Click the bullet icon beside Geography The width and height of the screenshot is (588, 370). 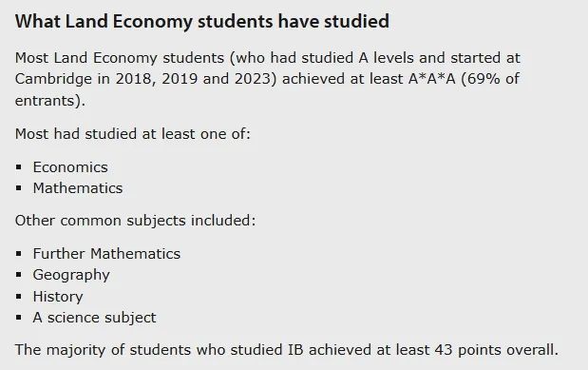click(x=19, y=275)
